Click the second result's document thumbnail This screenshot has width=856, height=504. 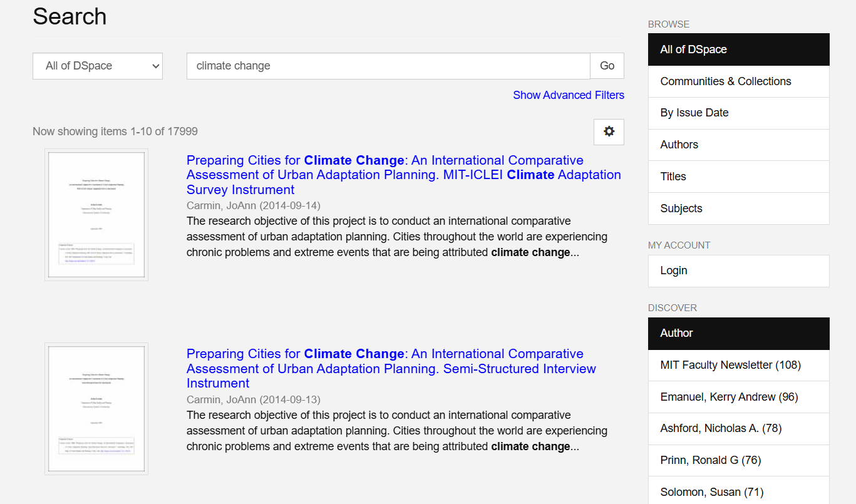[96, 409]
